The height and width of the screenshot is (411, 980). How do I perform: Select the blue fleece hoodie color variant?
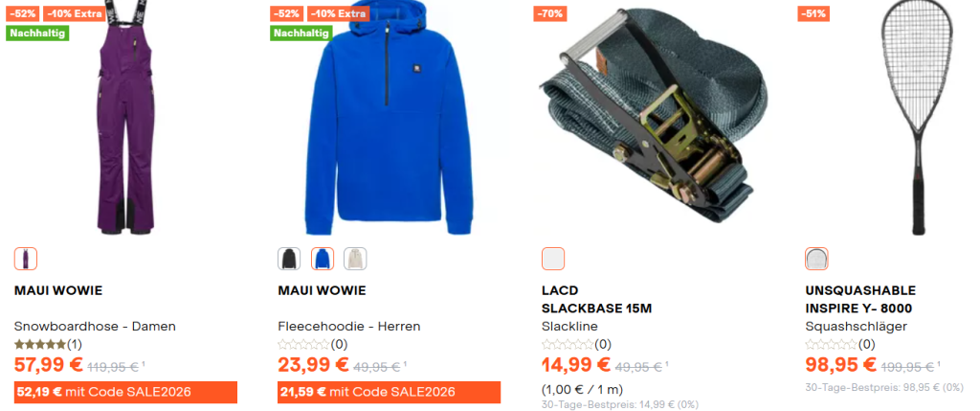(x=323, y=259)
